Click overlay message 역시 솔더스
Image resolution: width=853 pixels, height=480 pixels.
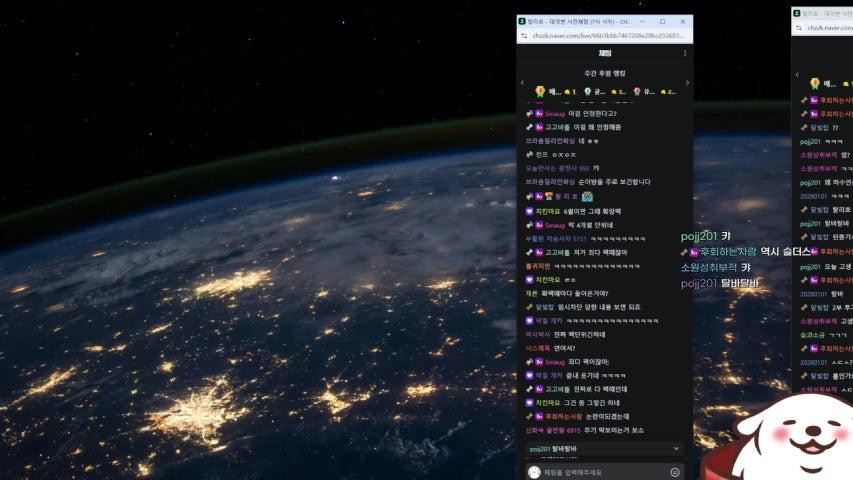pos(786,251)
